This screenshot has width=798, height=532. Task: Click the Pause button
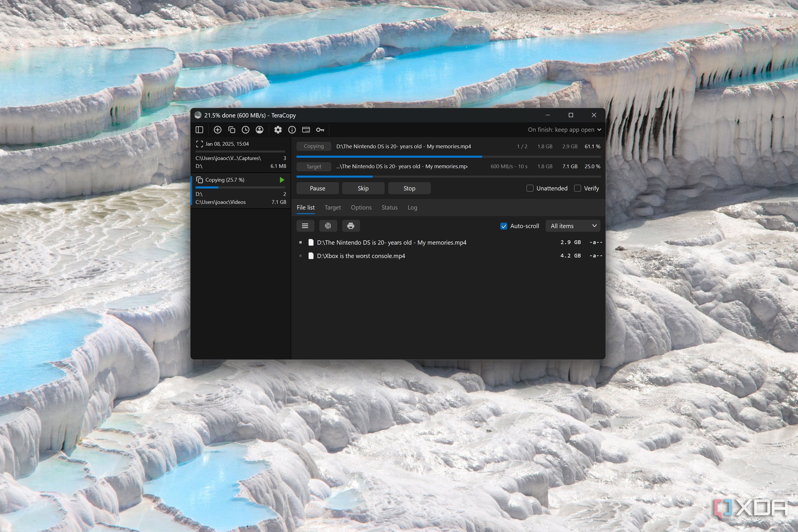click(318, 188)
